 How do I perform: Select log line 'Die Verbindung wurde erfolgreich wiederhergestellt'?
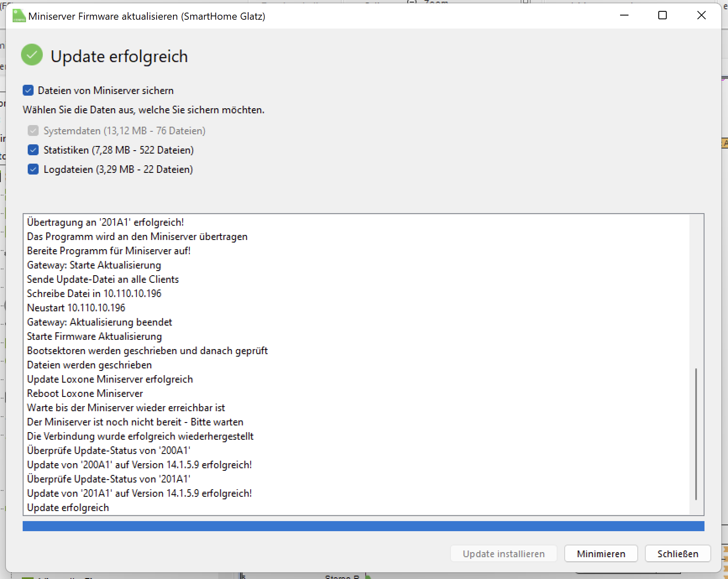tap(140, 436)
